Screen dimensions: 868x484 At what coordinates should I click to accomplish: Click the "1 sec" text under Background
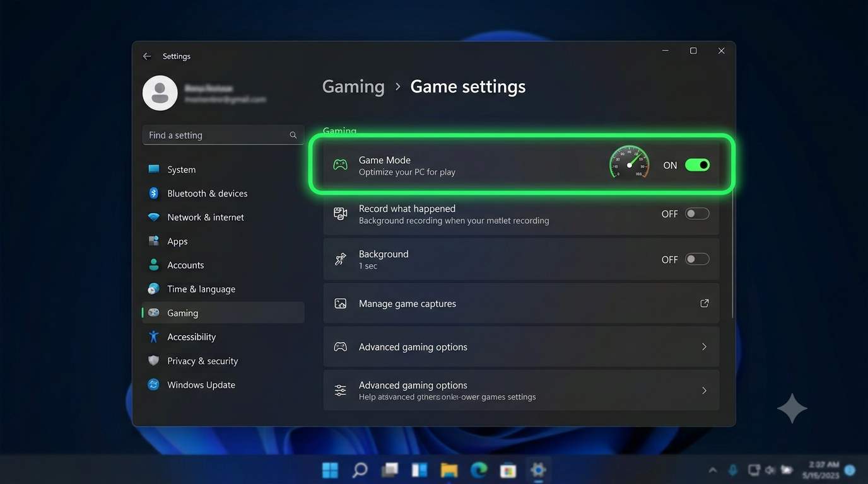[x=368, y=266]
